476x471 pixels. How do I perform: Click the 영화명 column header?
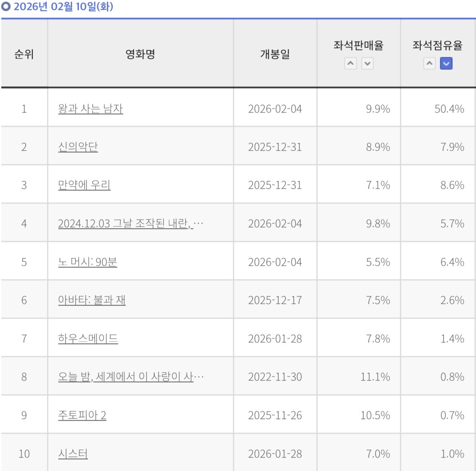pyautogui.click(x=140, y=54)
